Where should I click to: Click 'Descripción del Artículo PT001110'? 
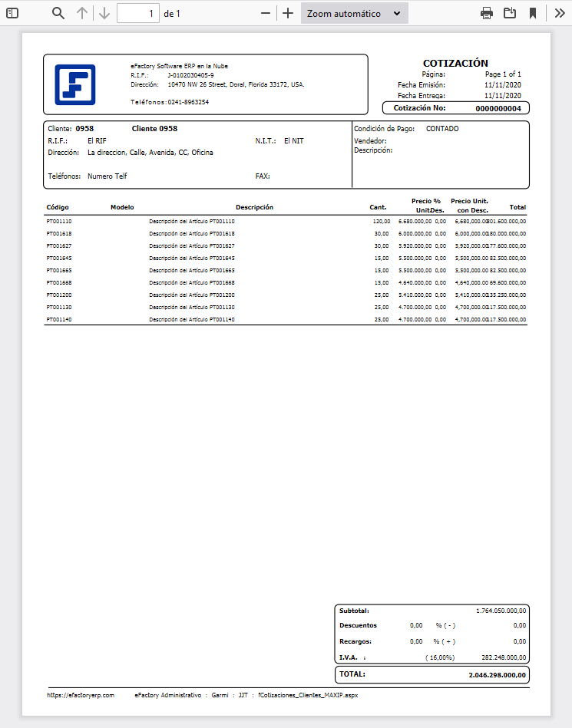192,222
